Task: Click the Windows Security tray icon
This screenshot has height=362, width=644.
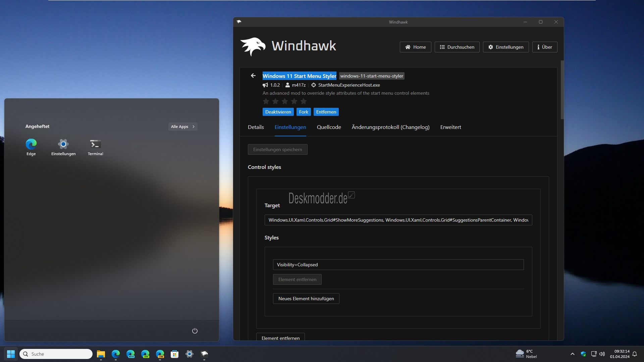Action: pyautogui.click(x=584, y=354)
